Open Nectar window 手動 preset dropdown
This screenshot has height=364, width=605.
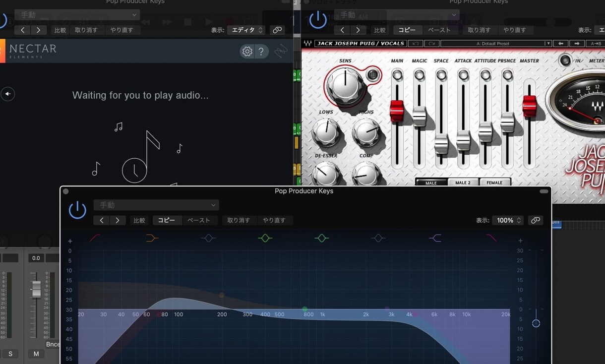click(77, 15)
